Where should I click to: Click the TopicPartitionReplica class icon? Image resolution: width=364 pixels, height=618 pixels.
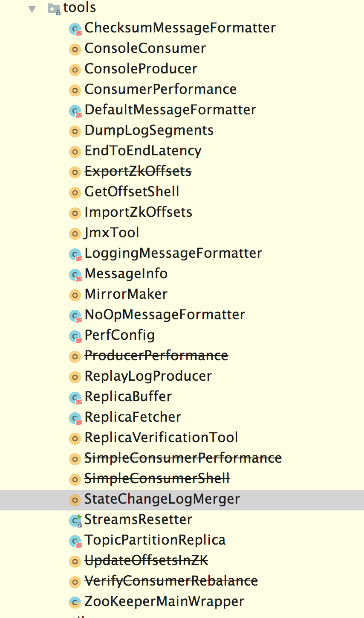75,541
